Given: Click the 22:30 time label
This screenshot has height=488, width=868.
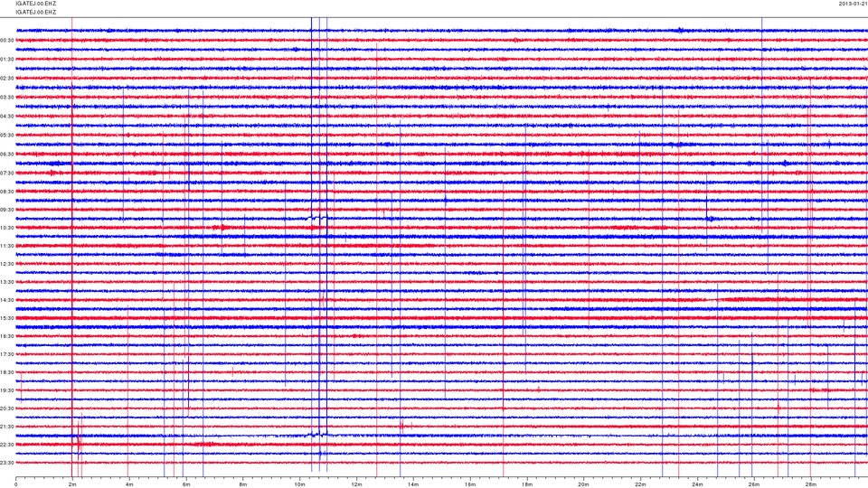Looking at the screenshot, I should point(6,445).
